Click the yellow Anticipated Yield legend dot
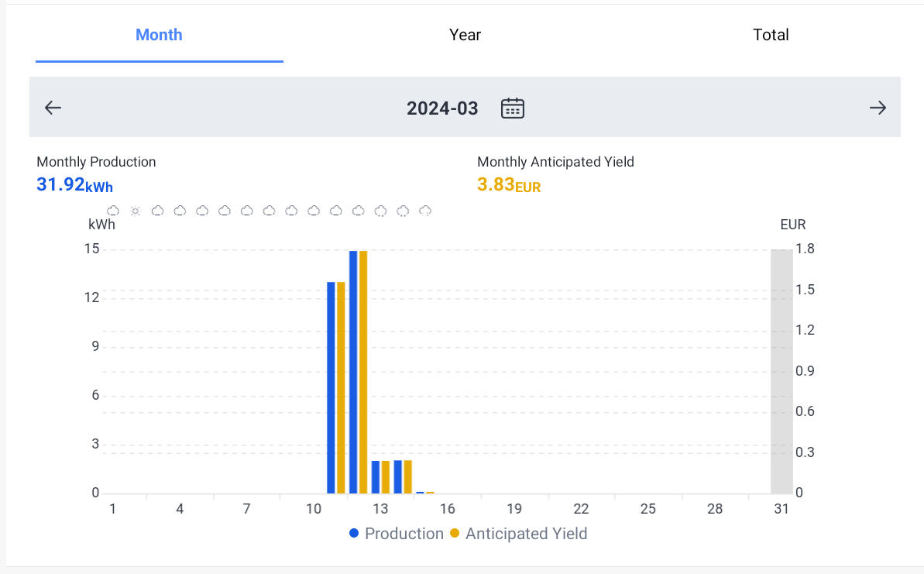 point(455,534)
